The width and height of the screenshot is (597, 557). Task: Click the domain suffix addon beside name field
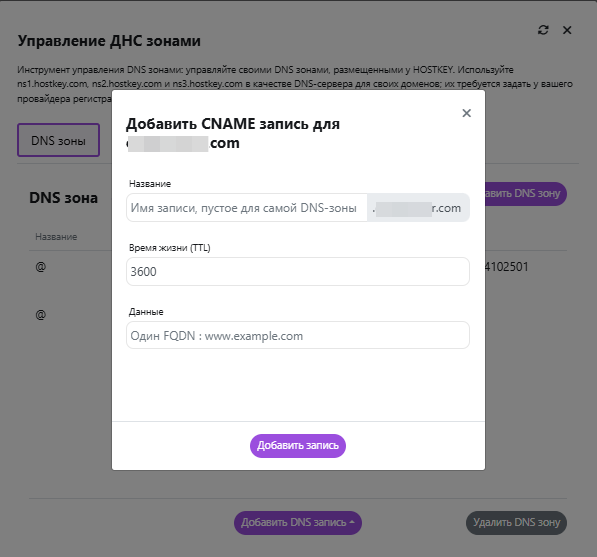pyautogui.click(x=418, y=208)
